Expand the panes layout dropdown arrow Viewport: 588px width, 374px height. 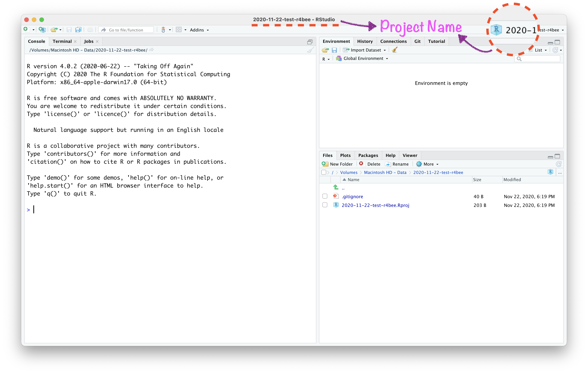[185, 30]
